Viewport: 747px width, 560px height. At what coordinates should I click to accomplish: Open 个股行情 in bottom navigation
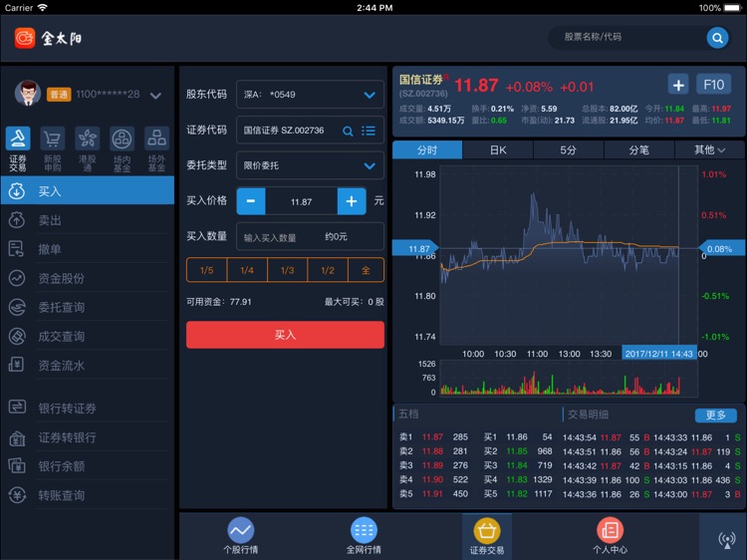coord(241,536)
